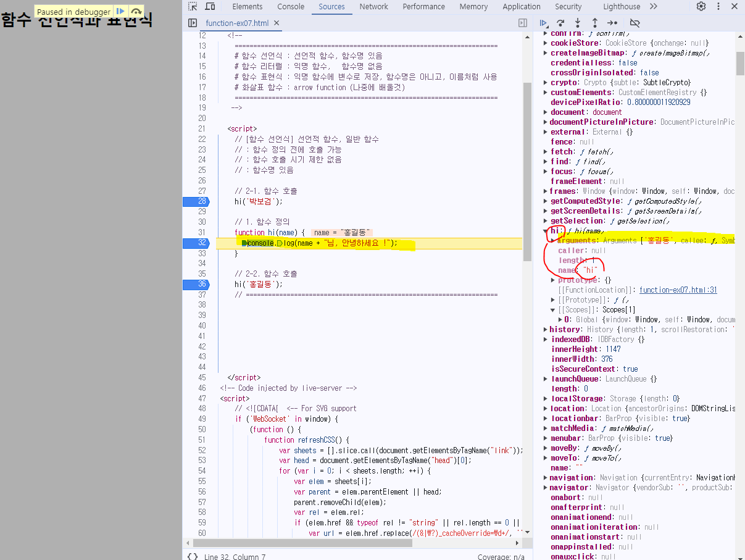Click Line 32, Column 7 status

coord(235,556)
